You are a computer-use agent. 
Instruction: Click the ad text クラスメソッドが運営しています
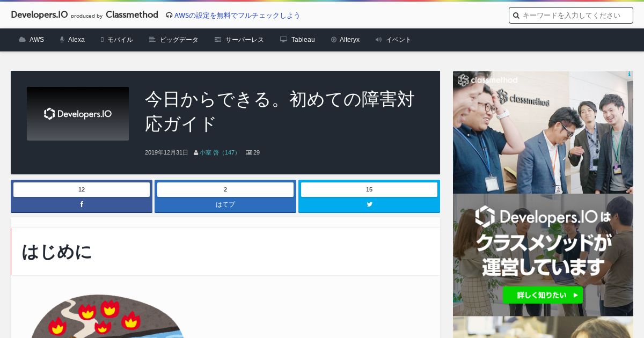(x=543, y=255)
